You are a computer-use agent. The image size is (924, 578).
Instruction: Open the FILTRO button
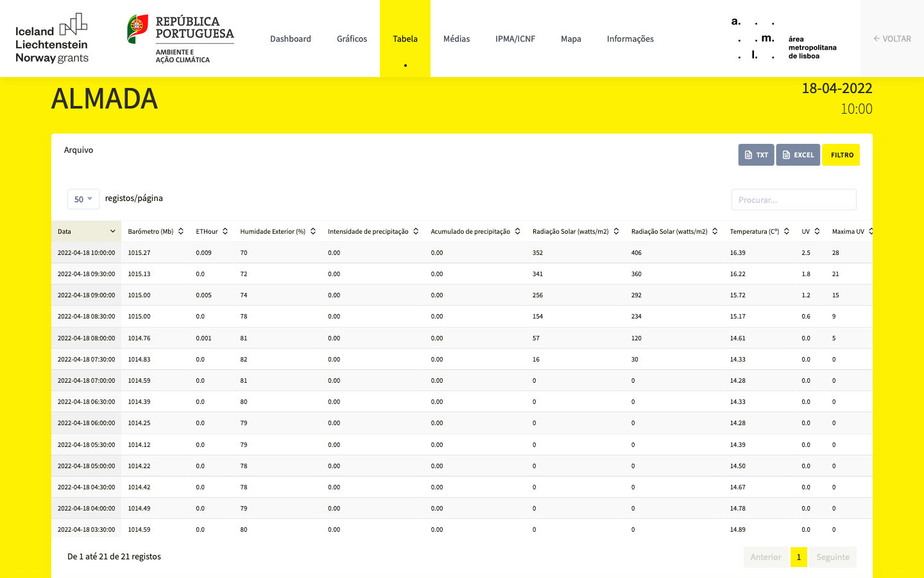[x=841, y=155]
